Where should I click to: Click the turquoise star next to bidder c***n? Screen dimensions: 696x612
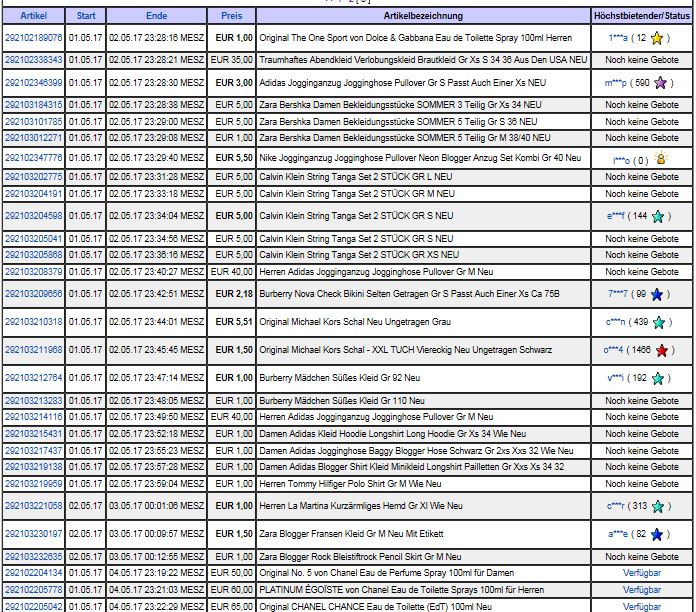point(659,322)
